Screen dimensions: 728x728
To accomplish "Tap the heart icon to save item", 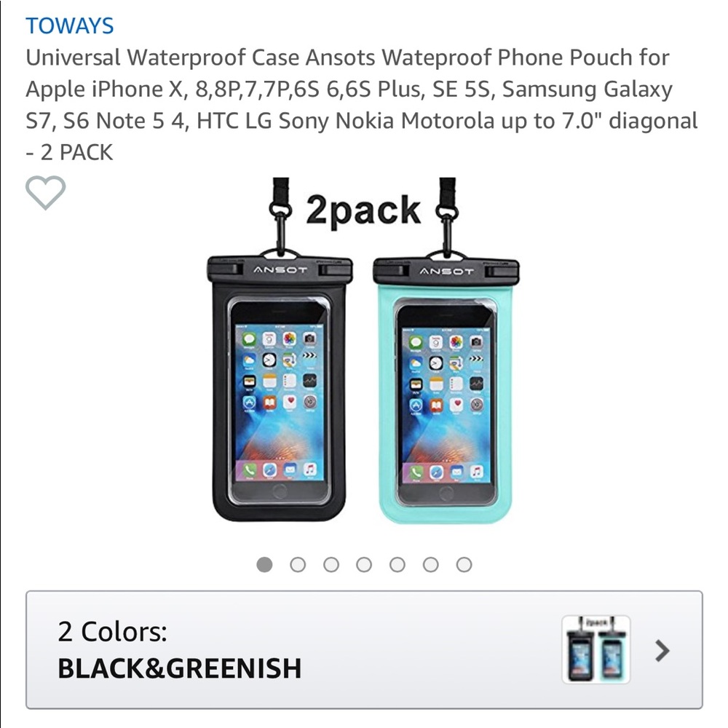I will pyautogui.click(x=47, y=194).
